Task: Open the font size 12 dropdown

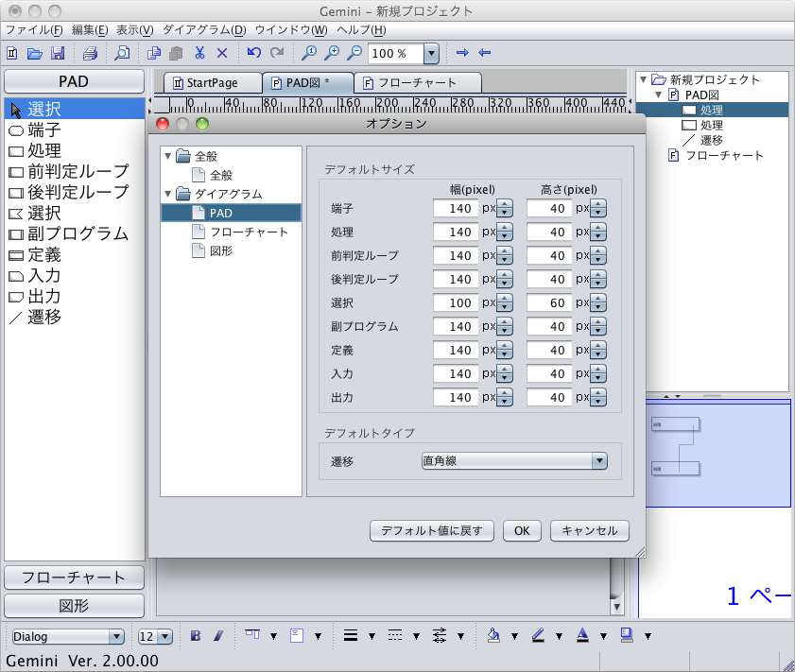Action: coord(164,636)
